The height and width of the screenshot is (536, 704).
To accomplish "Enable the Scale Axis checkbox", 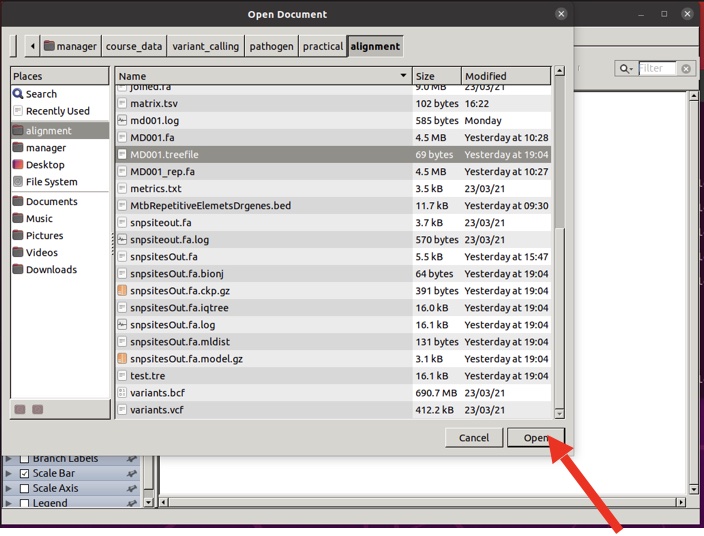I will (25, 489).
